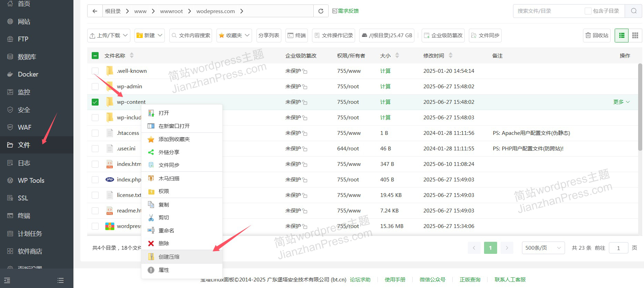Expand the 更多 menu for wp-content
Screen dimensions: 644x288
621,102
